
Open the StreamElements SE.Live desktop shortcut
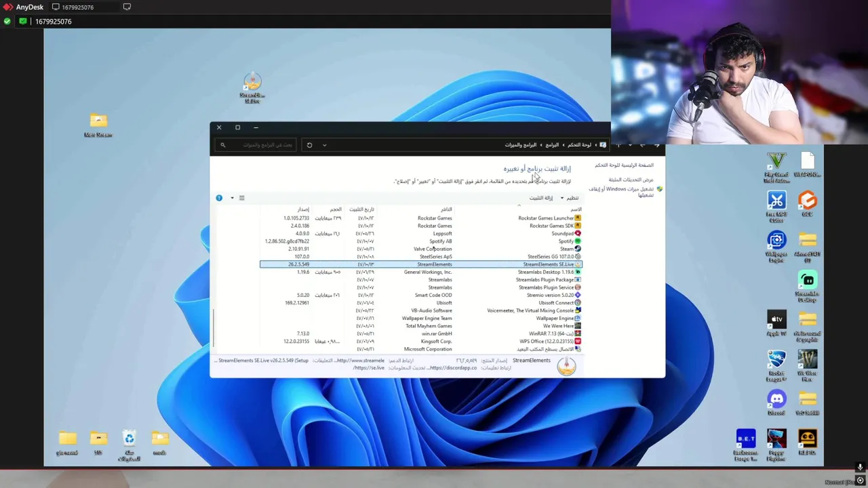tap(252, 87)
